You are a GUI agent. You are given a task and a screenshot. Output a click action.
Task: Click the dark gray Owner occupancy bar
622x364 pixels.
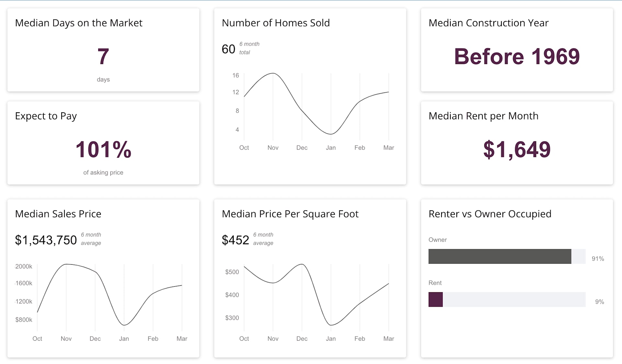coord(500,256)
